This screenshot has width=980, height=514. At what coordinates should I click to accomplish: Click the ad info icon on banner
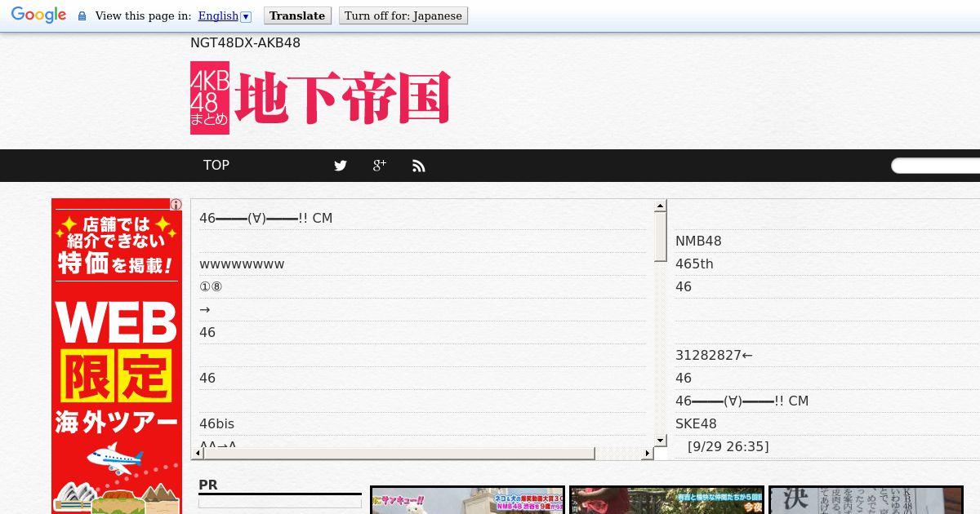(x=176, y=205)
